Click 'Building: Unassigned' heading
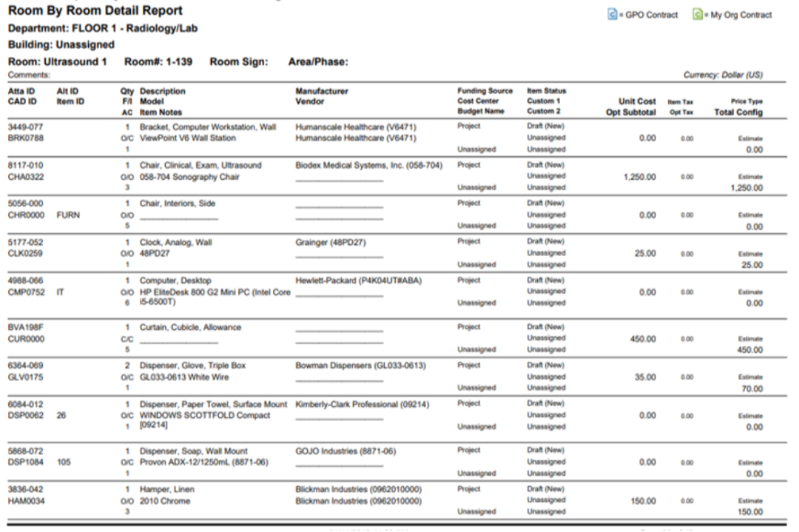Screen dimensions: 799x532 coord(61,45)
